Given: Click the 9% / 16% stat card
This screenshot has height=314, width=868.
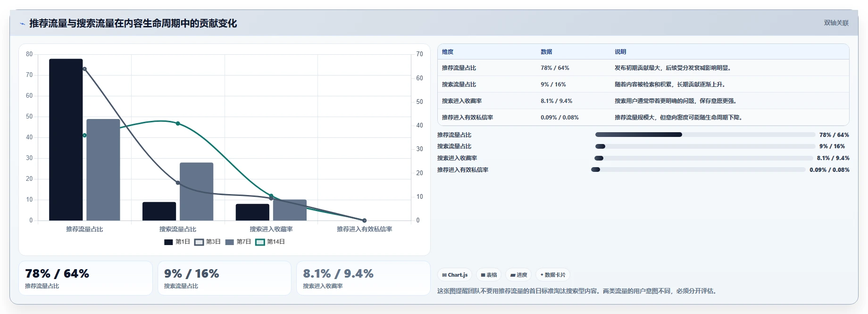Looking at the screenshot, I should (x=225, y=278).
